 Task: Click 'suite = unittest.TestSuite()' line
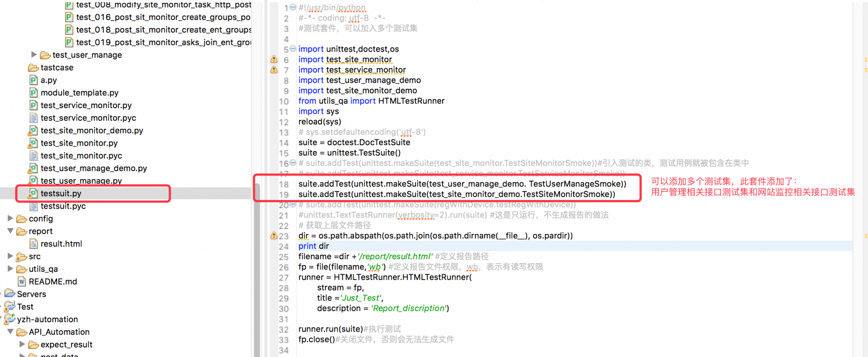click(x=349, y=153)
